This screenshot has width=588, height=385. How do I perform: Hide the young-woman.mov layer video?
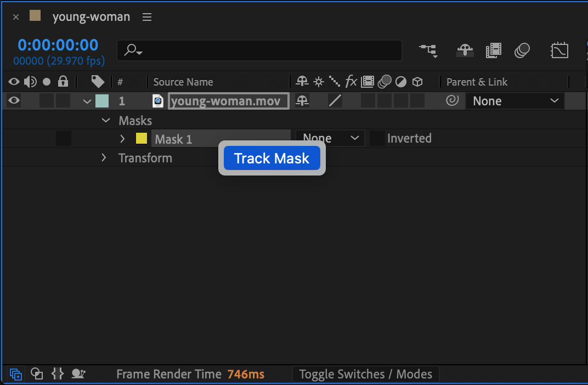[x=14, y=100]
